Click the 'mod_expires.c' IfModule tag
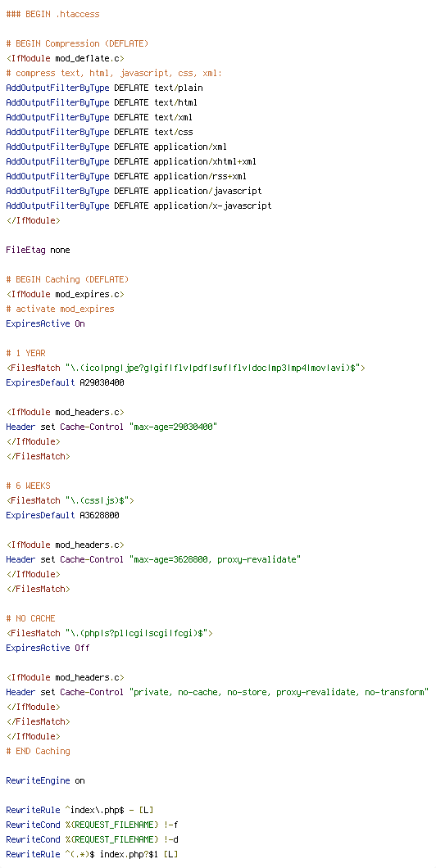The image size is (436, 868). coord(65,295)
